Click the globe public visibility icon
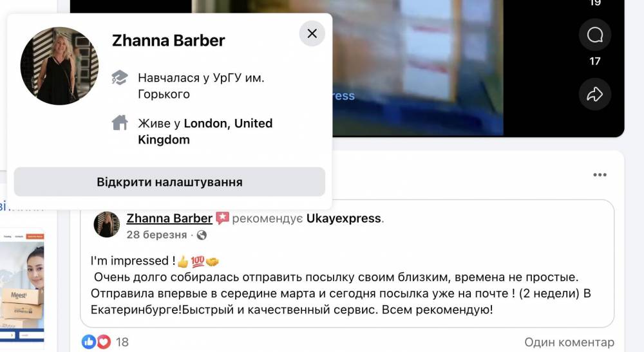Image resolution: width=644 pixels, height=352 pixels. point(202,235)
